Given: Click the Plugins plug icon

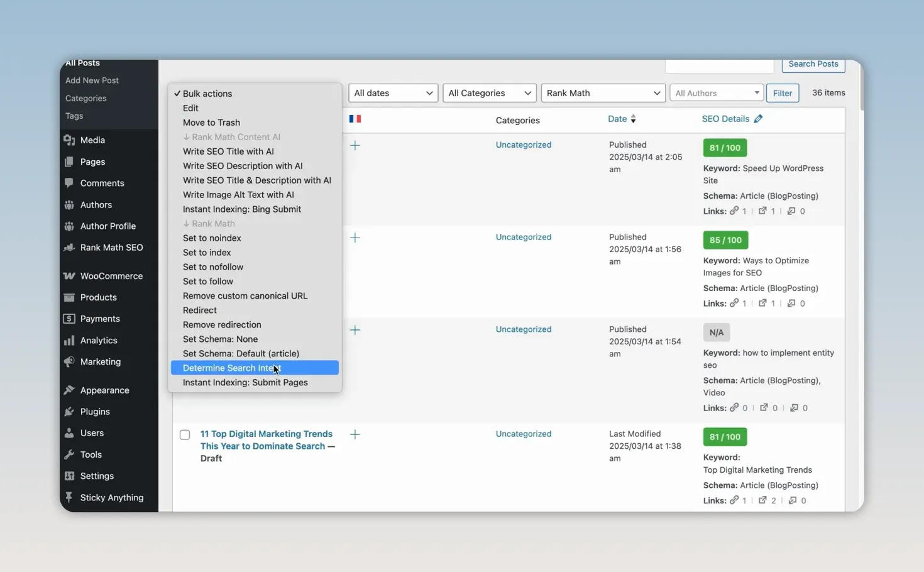Looking at the screenshot, I should (x=69, y=412).
